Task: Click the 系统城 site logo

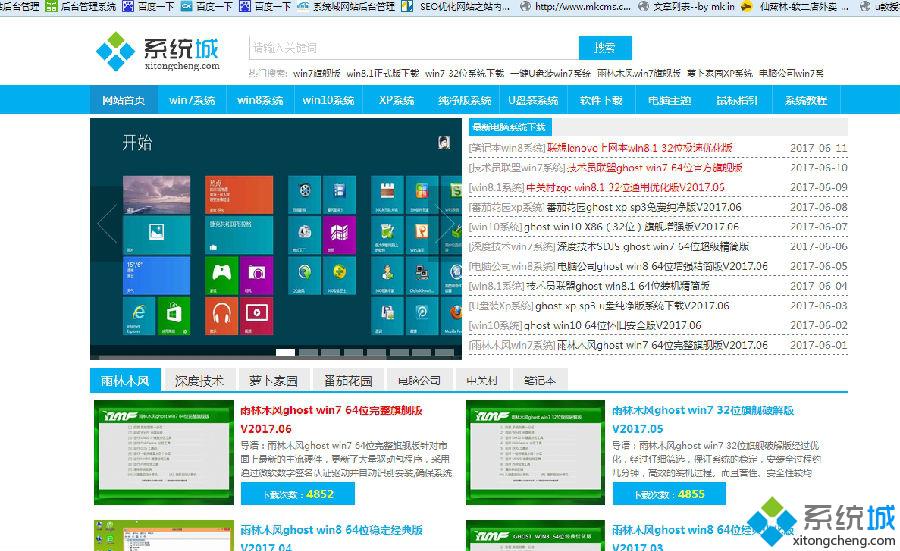Action: point(158,51)
